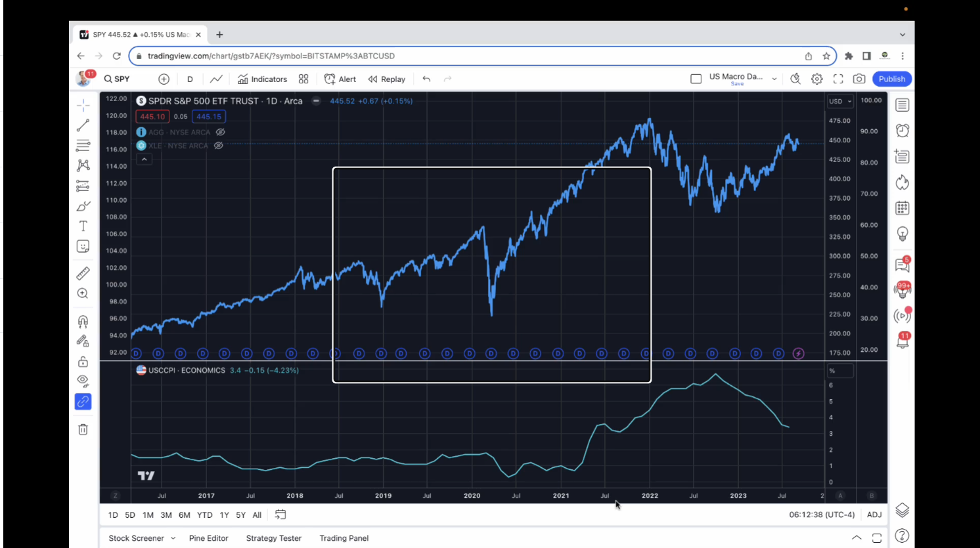The width and height of the screenshot is (980, 548).
Task: Start bar Replay mode
Action: [387, 79]
